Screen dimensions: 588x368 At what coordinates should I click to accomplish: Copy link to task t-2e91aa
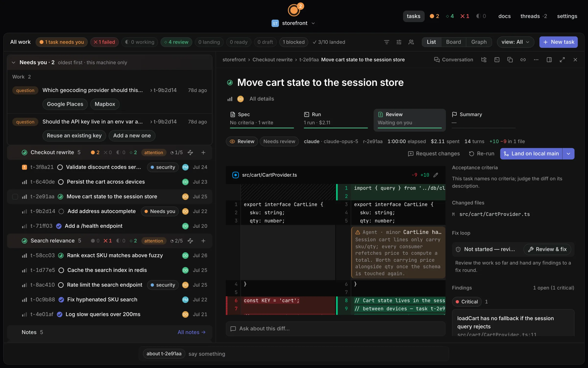523,60
